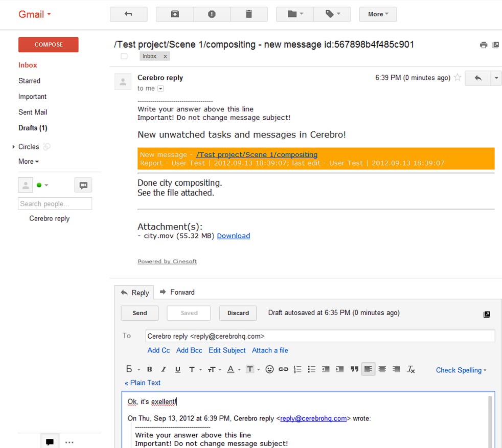Expand the Circles section

tap(13, 147)
